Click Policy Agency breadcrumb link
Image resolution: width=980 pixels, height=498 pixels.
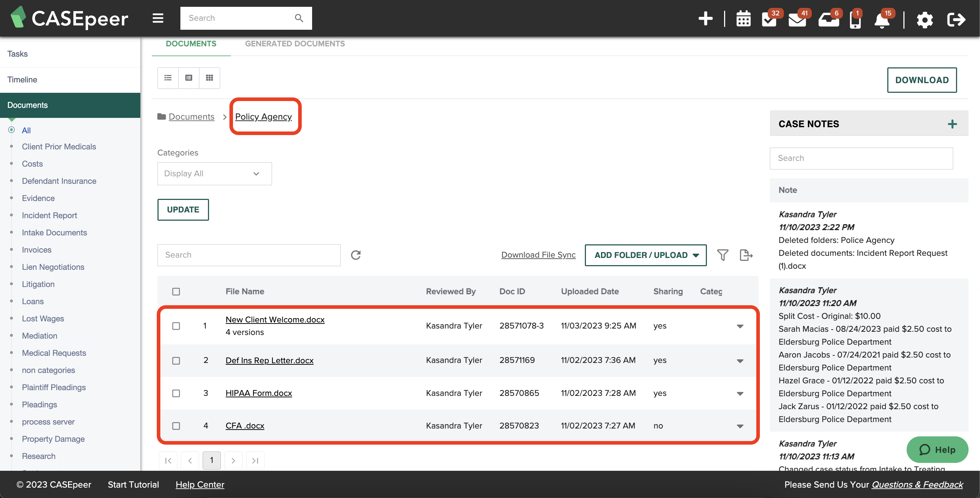(263, 116)
